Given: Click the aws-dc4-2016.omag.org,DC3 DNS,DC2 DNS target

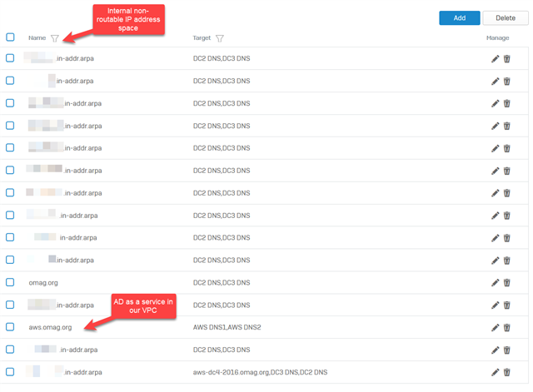Looking at the screenshot, I should 260,372.
